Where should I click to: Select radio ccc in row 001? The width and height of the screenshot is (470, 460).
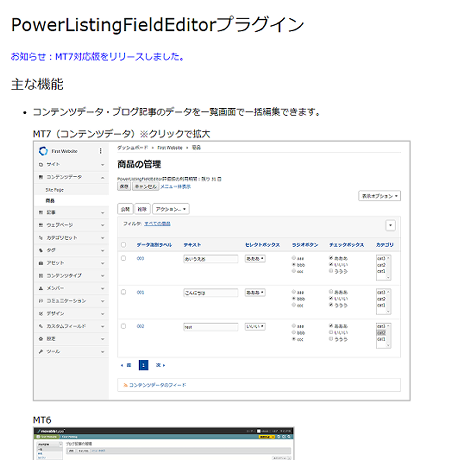(x=294, y=305)
